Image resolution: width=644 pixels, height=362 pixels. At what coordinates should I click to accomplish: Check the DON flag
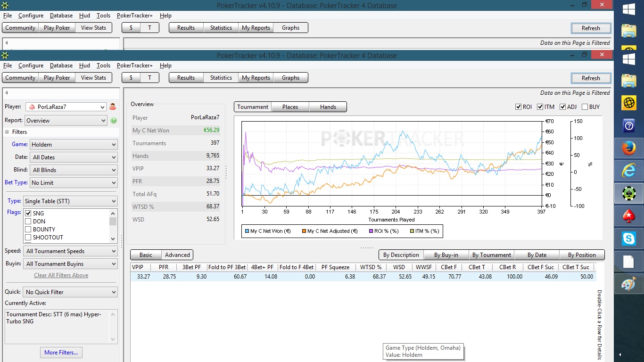(28, 222)
